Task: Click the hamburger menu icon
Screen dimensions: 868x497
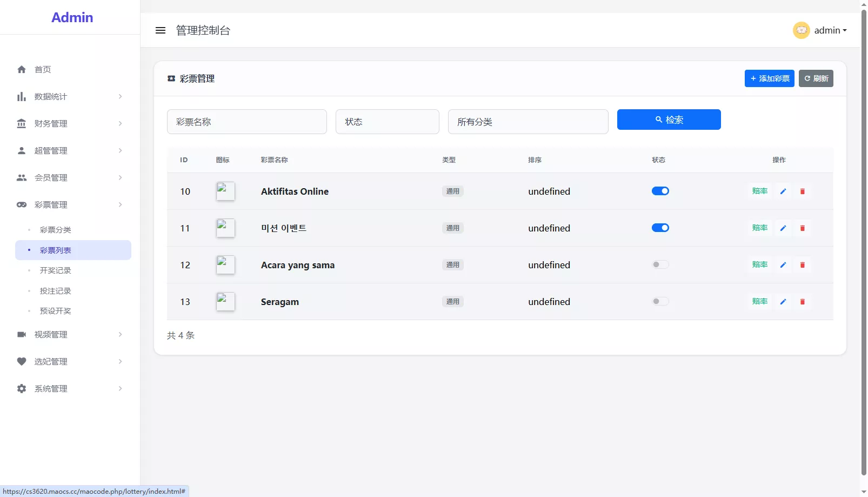Action: point(161,30)
